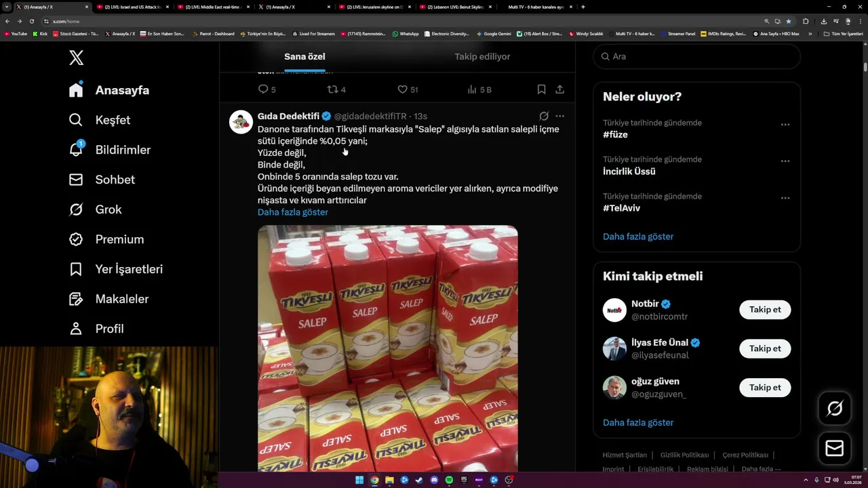Open floating messages envelope button
Viewport: 868px width, 488px height.
[x=835, y=448]
